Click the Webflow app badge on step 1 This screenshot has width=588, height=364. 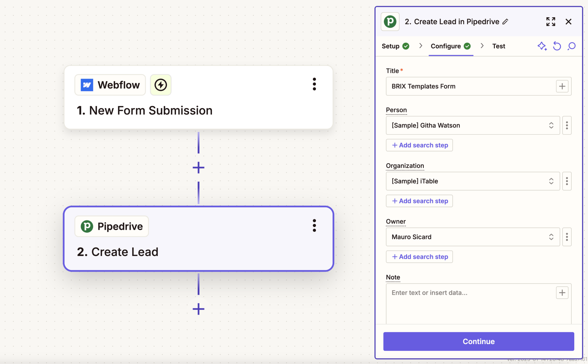(110, 85)
